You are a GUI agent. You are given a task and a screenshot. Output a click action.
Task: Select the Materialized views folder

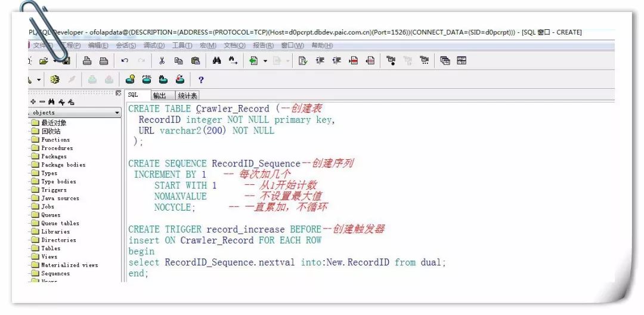(69, 265)
